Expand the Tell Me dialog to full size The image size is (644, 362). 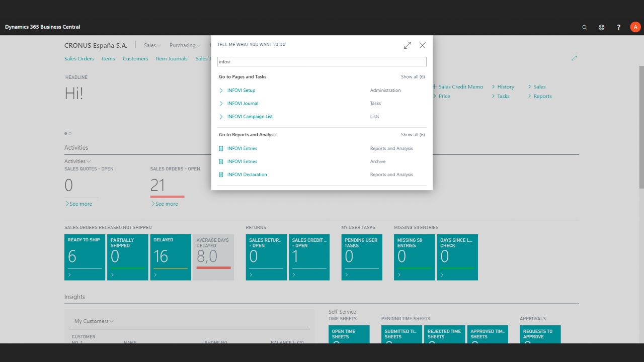pos(408,45)
